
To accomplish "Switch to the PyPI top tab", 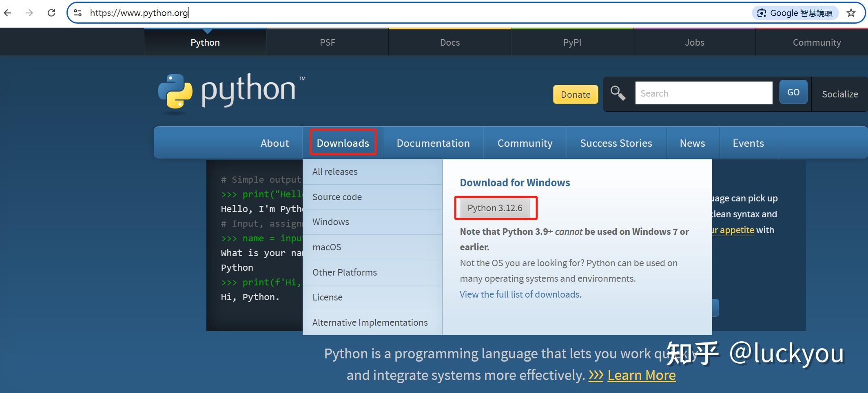I will (x=572, y=42).
